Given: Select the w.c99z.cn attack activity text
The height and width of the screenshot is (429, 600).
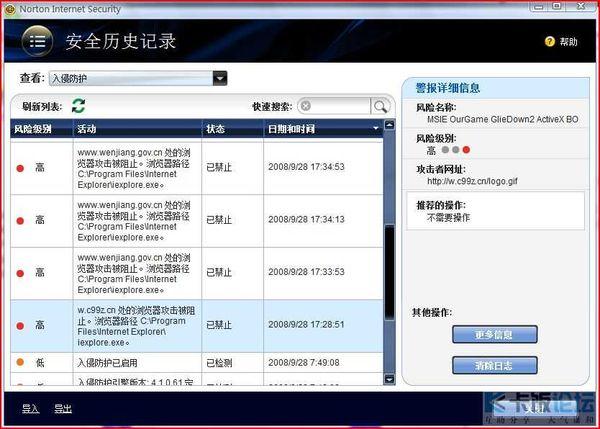Looking at the screenshot, I should [x=136, y=326].
